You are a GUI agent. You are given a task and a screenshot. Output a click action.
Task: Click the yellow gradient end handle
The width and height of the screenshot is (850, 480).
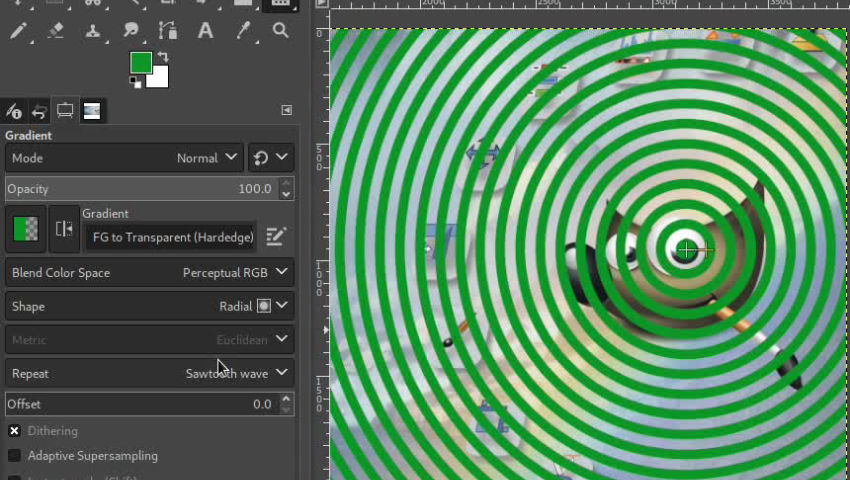pyautogui.click(x=708, y=250)
